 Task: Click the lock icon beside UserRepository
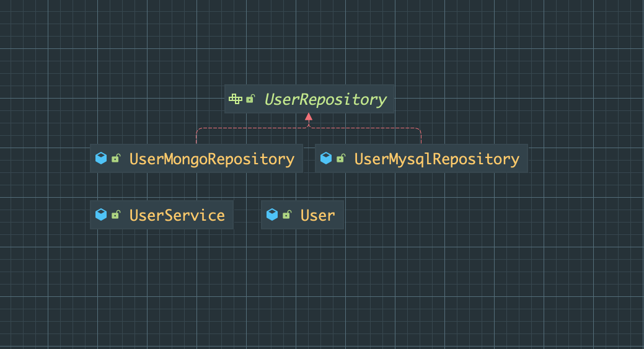point(250,99)
